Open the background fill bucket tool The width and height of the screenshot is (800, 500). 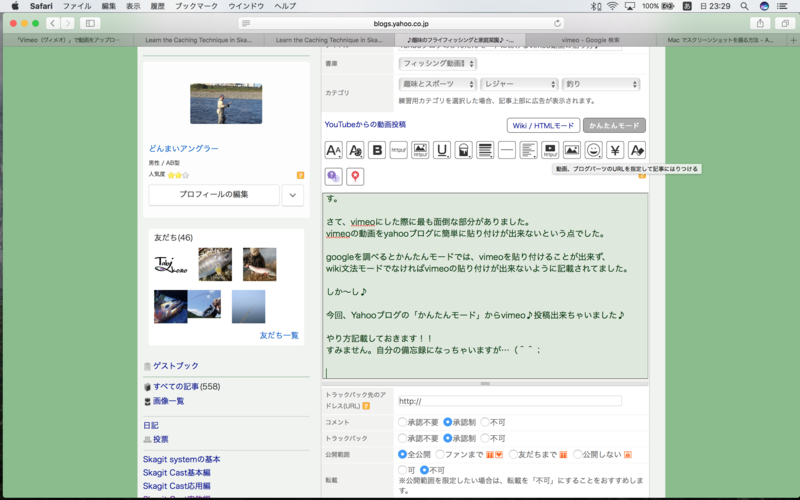click(x=463, y=150)
